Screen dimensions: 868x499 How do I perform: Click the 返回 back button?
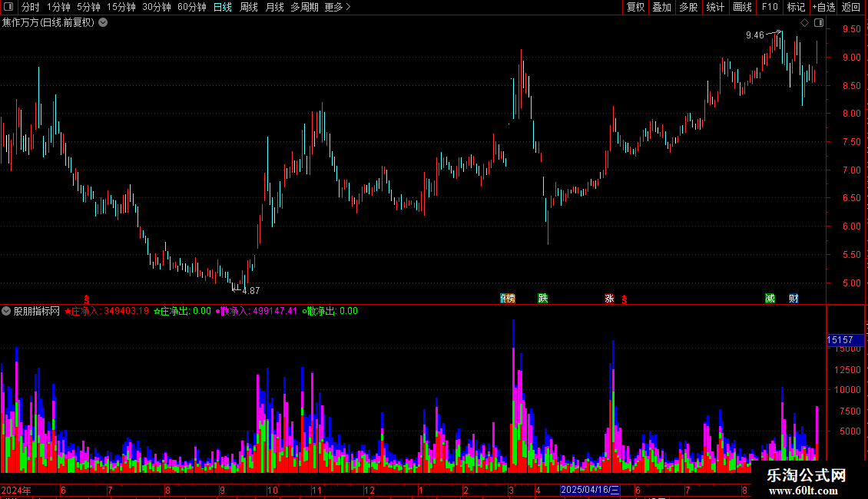[851, 7]
